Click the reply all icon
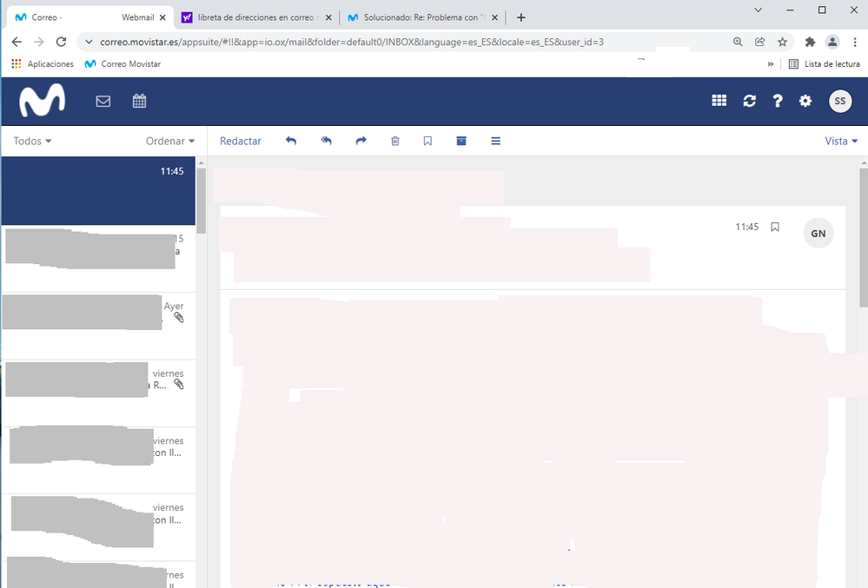This screenshot has height=588, width=868. coord(326,141)
